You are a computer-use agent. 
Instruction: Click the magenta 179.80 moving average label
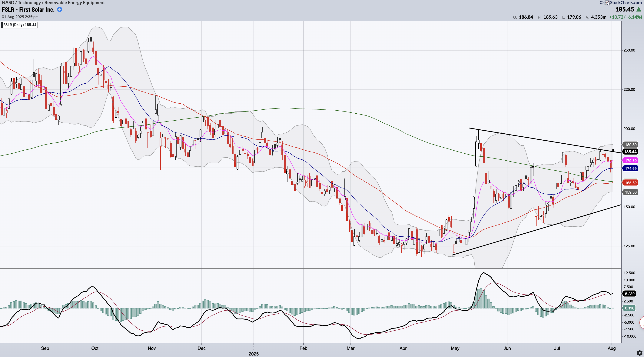(630, 161)
